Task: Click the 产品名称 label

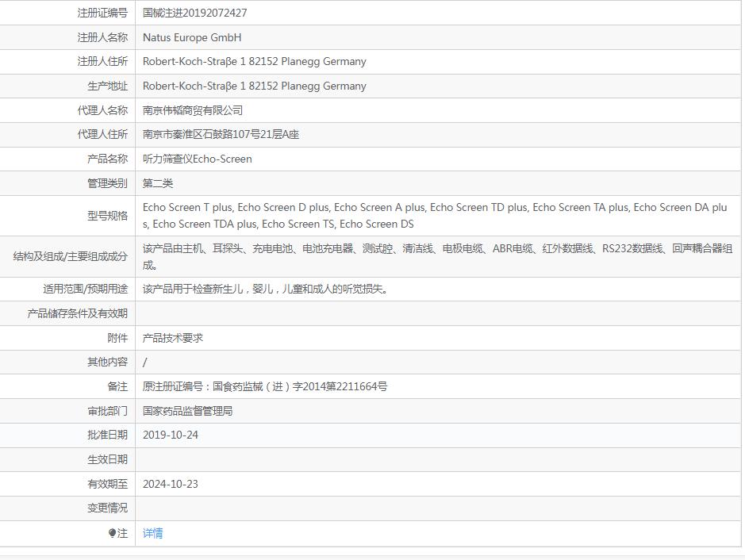Action: click(107, 159)
